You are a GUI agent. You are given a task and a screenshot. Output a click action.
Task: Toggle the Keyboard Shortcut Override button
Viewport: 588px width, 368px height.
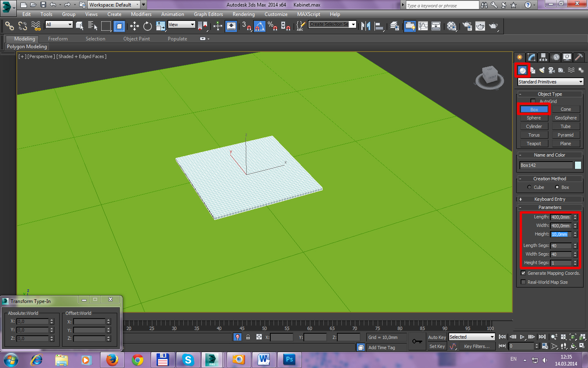click(231, 26)
